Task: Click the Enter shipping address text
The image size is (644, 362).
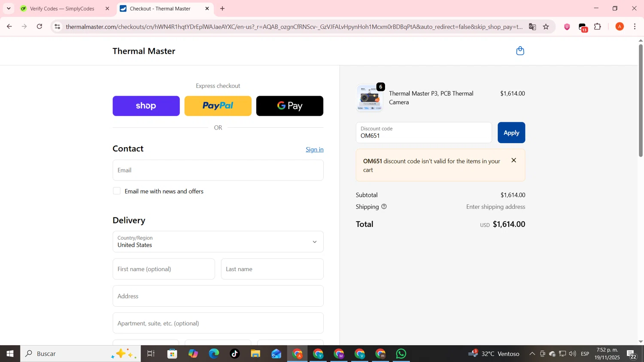Action: tap(495, 207)
